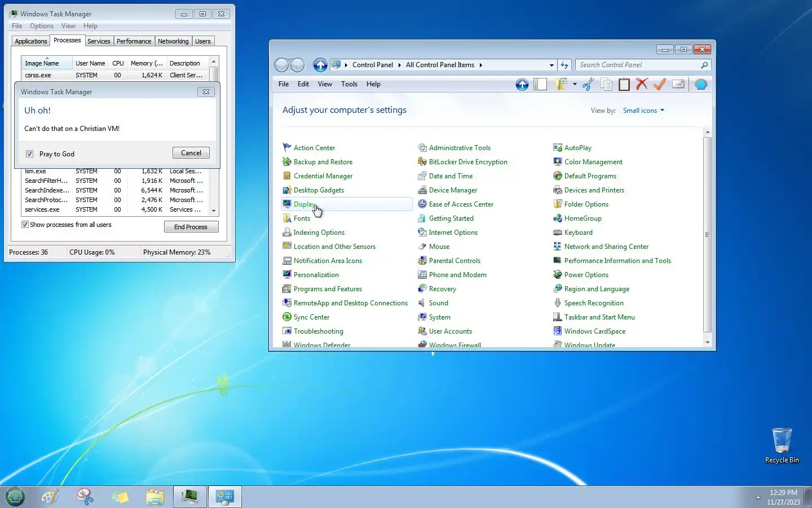
Task: Click the Backup and Restore icon
Action: pos(287,161)
